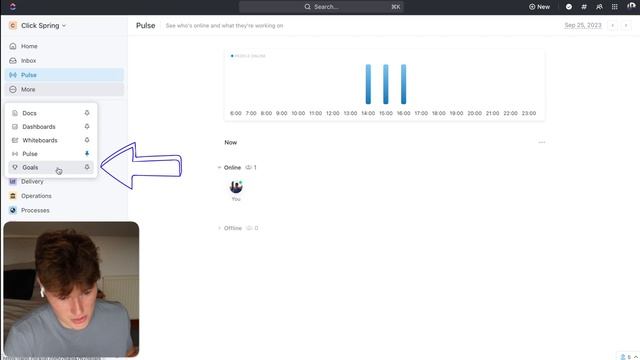Open the people icon in top bar
Viewport: 640px width, 360px height.
[599, 7]
